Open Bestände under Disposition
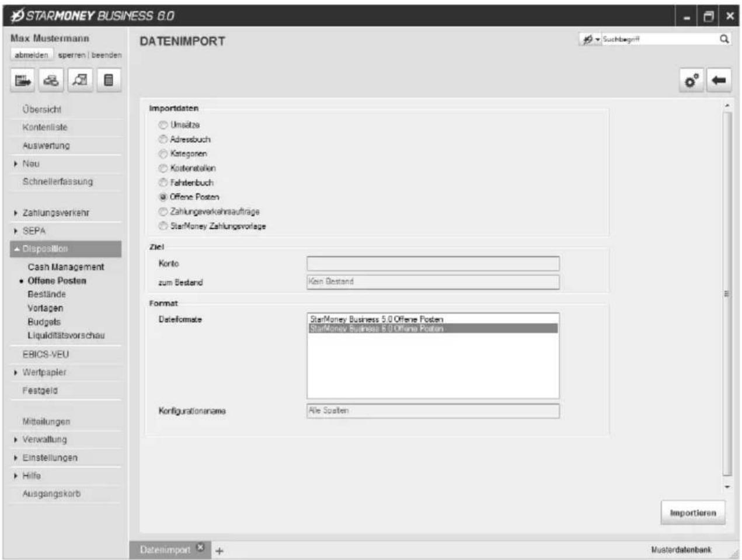 (47, 294)
